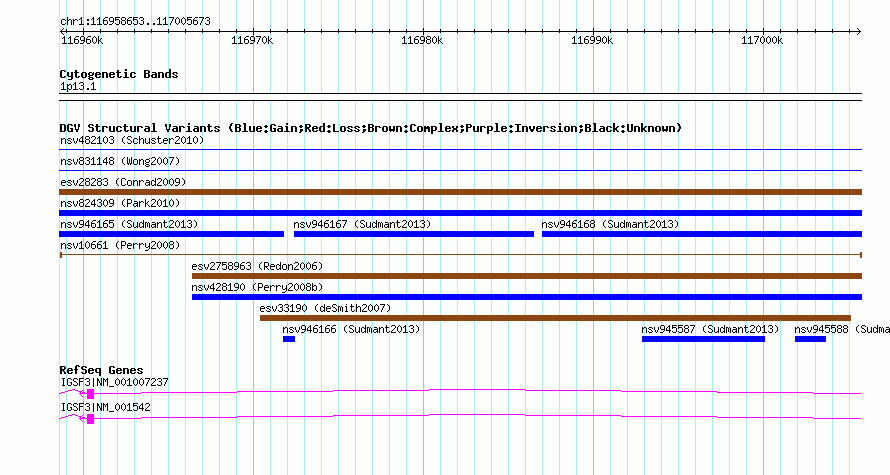The image size is (890, 475).
Task: Click the blue bar under nsv946165
Action: pos(171,234)
